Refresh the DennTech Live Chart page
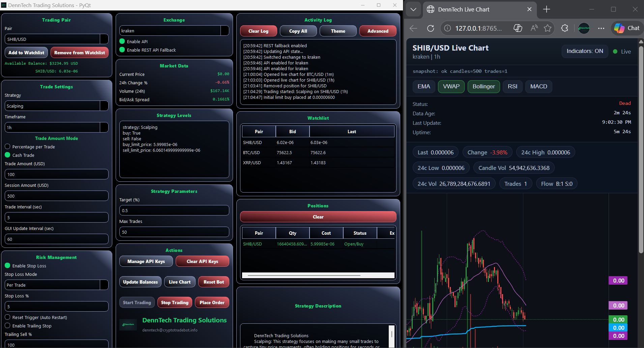Viewport: 644px width, 348px height. click(x=431, y=28)
